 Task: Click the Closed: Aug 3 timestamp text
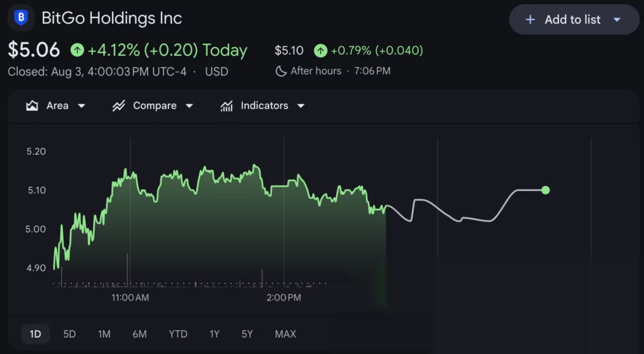click(x=97, y=72)
